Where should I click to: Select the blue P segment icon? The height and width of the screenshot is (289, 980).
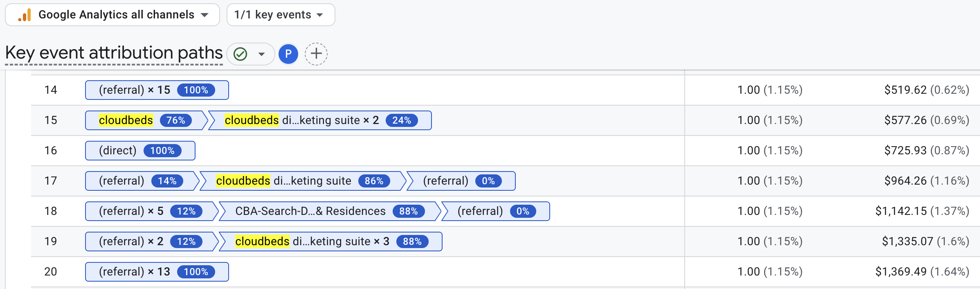tap(288, 54)
